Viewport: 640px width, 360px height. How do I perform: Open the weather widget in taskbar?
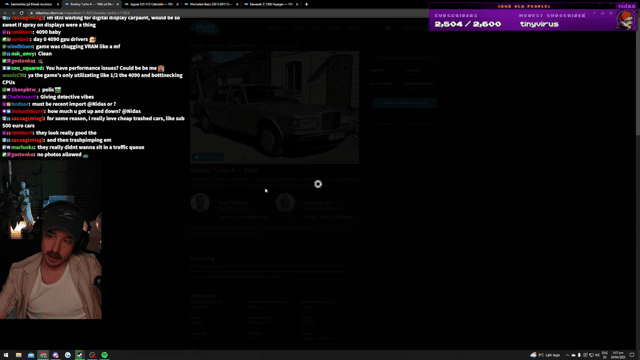[545, 355]
